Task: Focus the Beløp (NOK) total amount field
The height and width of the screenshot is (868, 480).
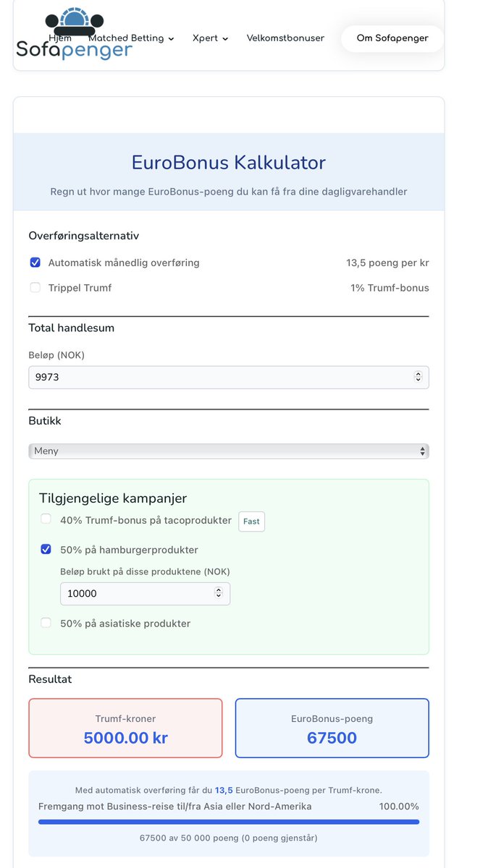Action: coord(229,377)
